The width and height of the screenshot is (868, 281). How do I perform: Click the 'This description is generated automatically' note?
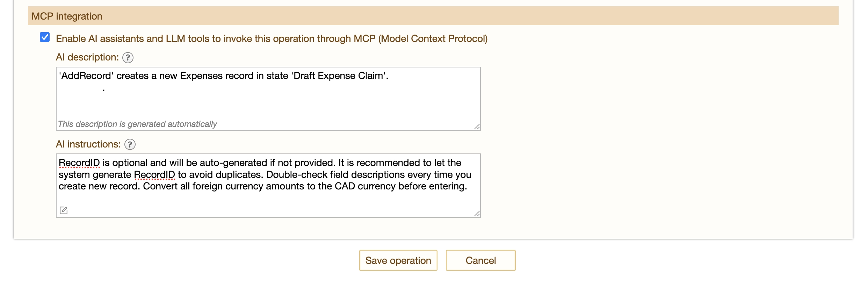pos(137,124)
